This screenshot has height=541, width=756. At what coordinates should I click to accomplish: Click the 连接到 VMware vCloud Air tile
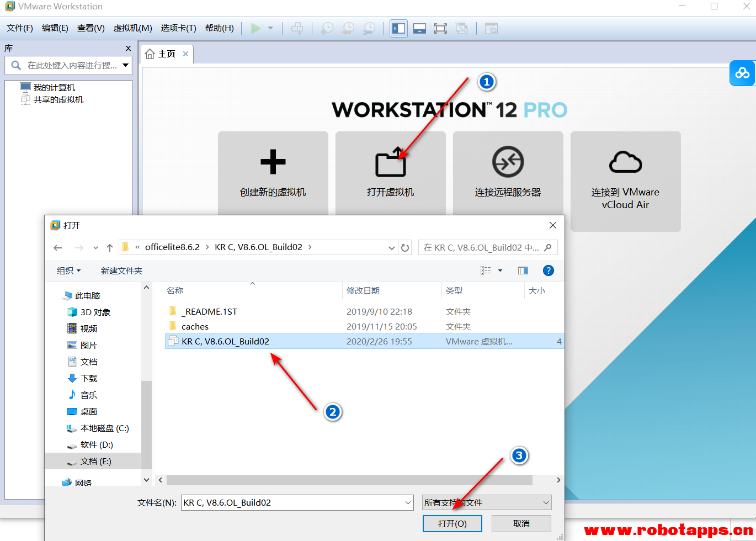click(626, 181)
